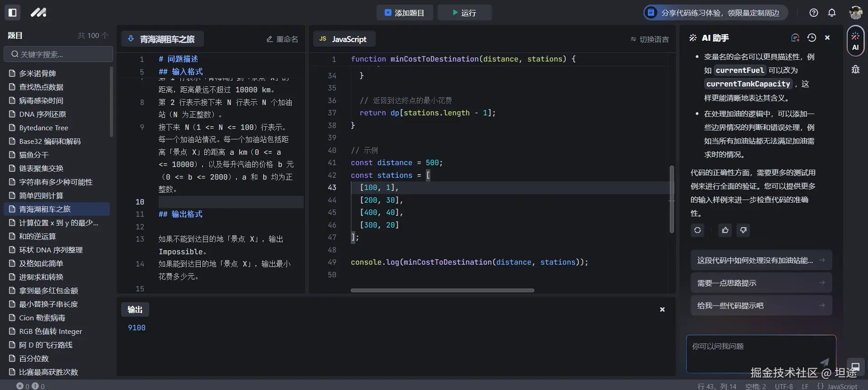Click the help question mark icon
The width and height of the screenshot is (868, 390).
[x=814, y=13]
